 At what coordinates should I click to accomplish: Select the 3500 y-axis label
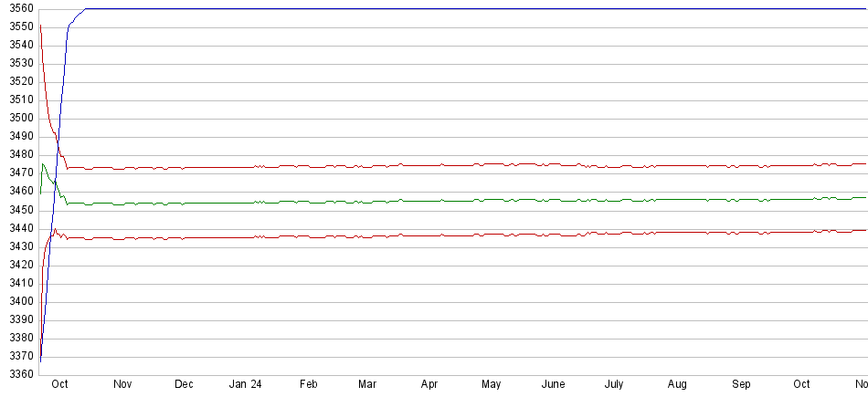coord(17,118)
